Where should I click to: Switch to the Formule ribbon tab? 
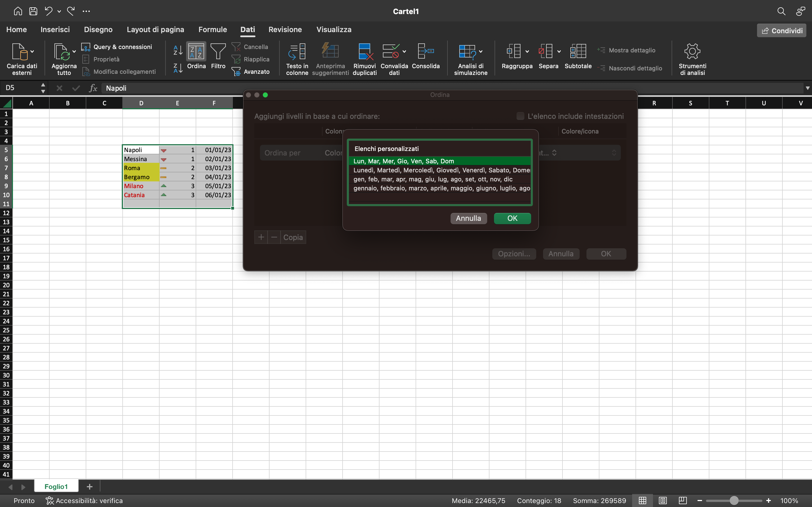click(212, 30)
